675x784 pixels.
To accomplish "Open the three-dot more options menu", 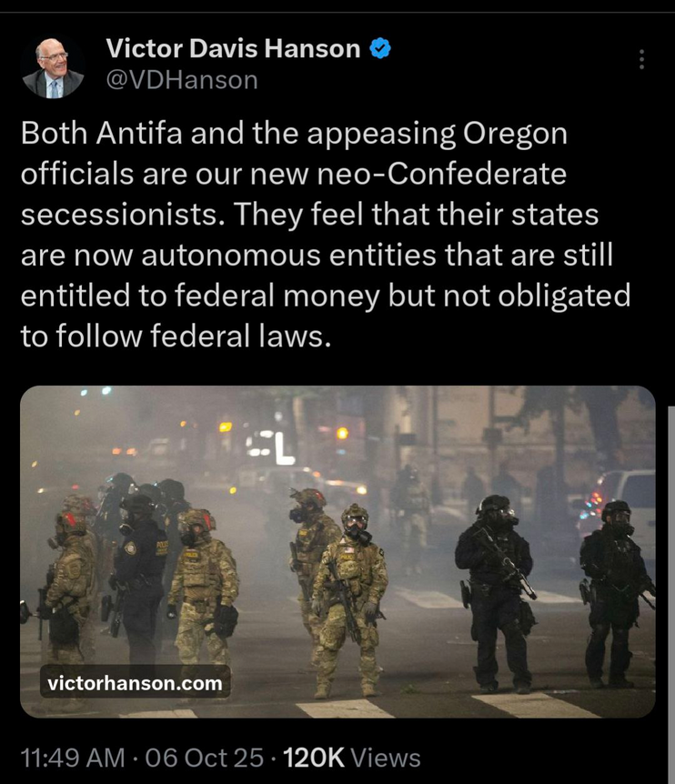I will [x=641, y=59].
